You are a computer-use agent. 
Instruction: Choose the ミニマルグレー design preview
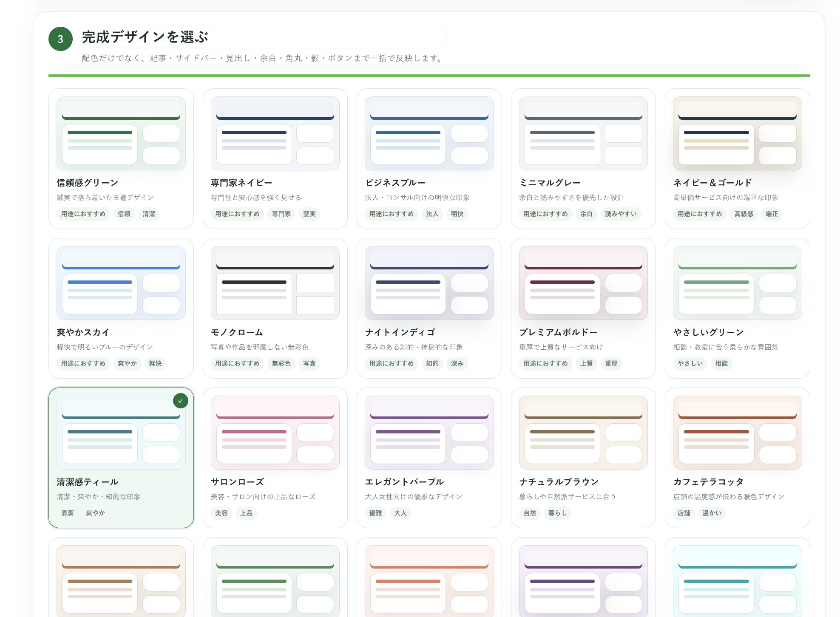click(583, 133)
